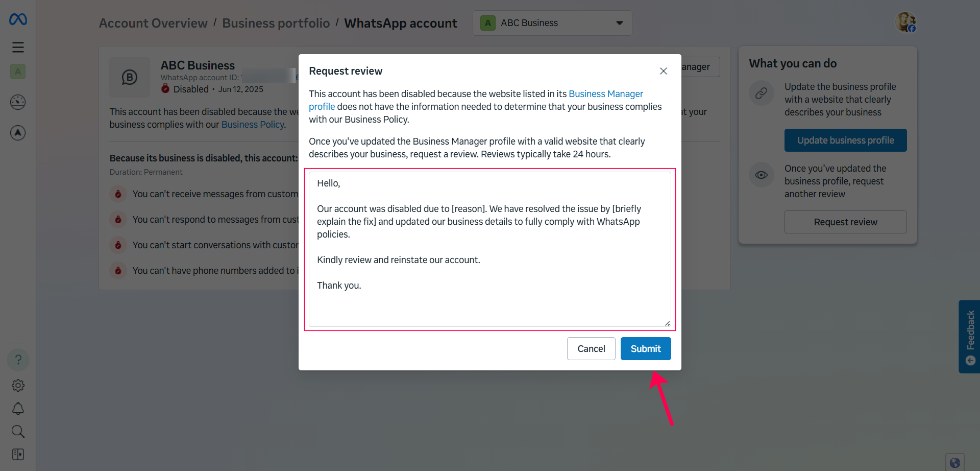Navigate to the Business portfolio breadcrumb
980x471 pixels.
click(276, 23)
